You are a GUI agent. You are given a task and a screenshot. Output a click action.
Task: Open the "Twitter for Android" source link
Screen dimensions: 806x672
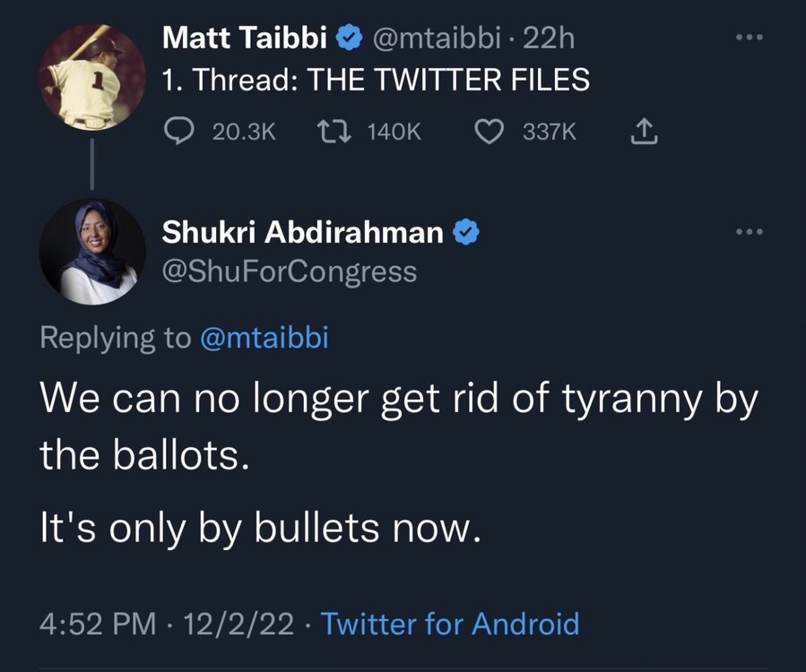(x=449, y=624)
